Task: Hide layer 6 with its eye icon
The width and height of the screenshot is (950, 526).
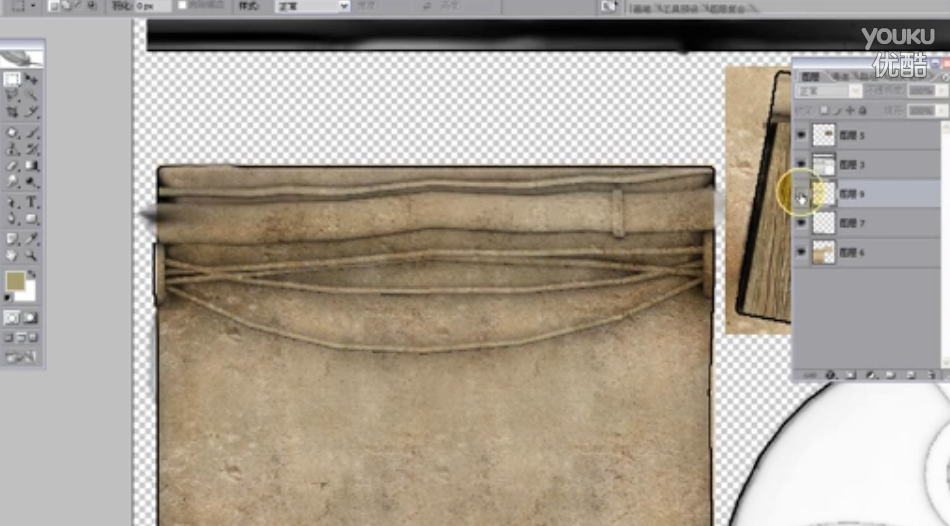Action: pyautogui.click(x=801, y=252)
